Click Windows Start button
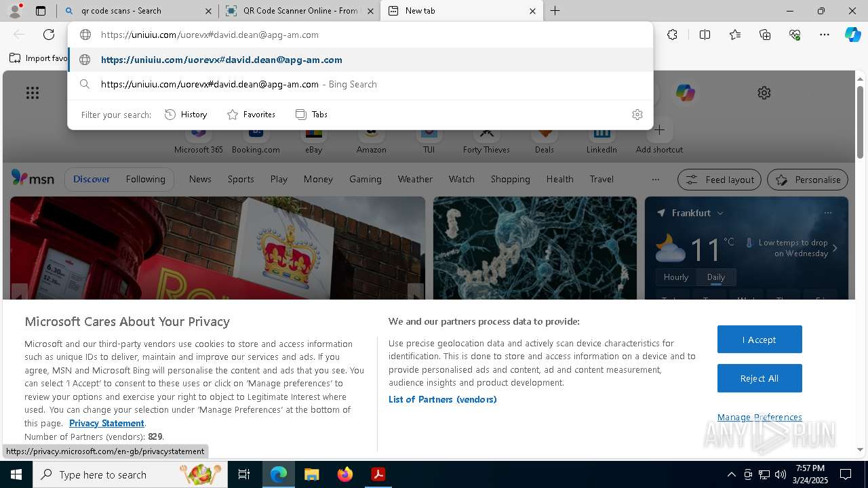868x488 pixels. [x=16, y=474]
